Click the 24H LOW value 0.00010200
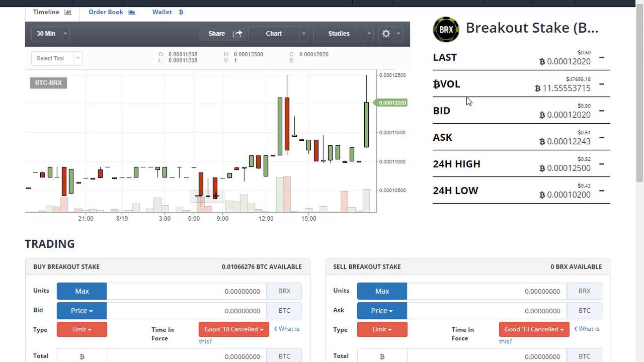644x362 pixels. pyautogui.click(x=565, y=195)
